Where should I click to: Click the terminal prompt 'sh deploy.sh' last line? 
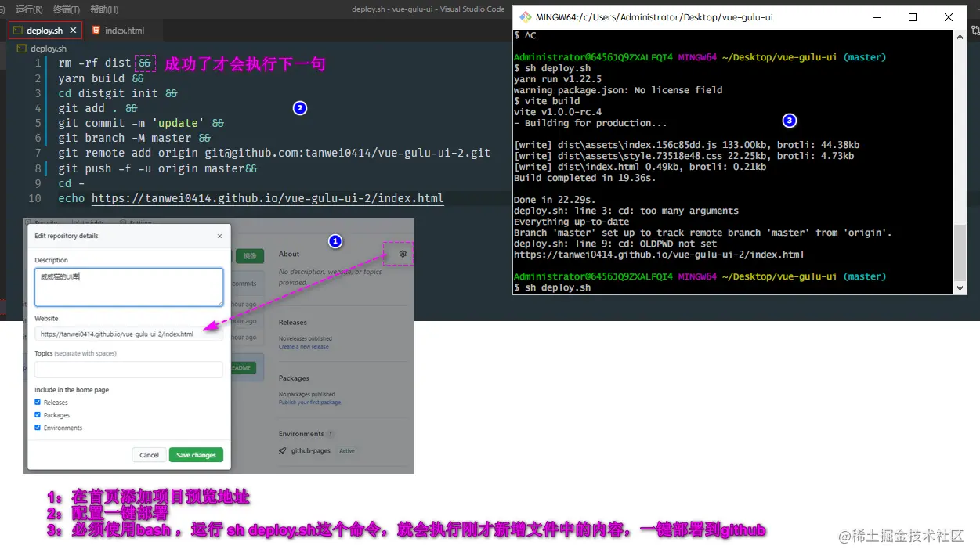(x=558, y=287)
